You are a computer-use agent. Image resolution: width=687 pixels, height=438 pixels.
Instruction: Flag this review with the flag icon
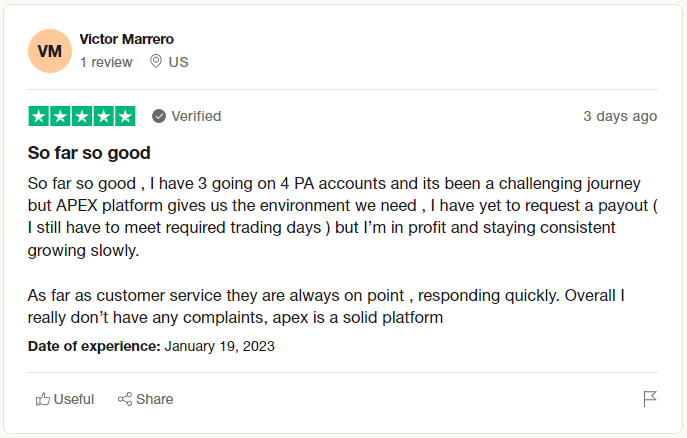coord(650,399)
